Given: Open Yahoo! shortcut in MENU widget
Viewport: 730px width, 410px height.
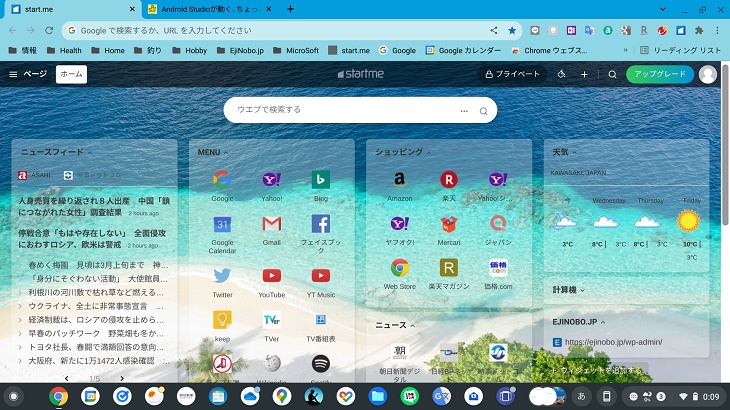Looking at the screenshot, I should click(271, 180).
